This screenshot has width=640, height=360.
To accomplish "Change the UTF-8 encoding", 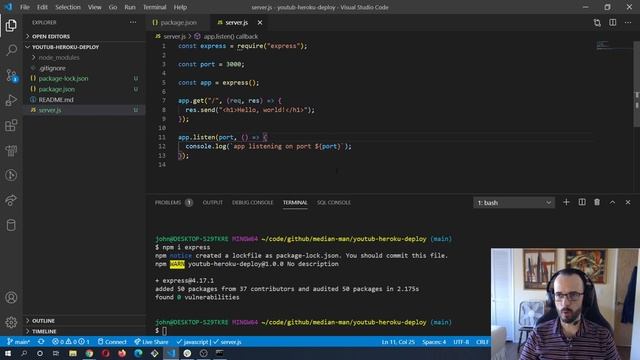I will tap(461, 342).
